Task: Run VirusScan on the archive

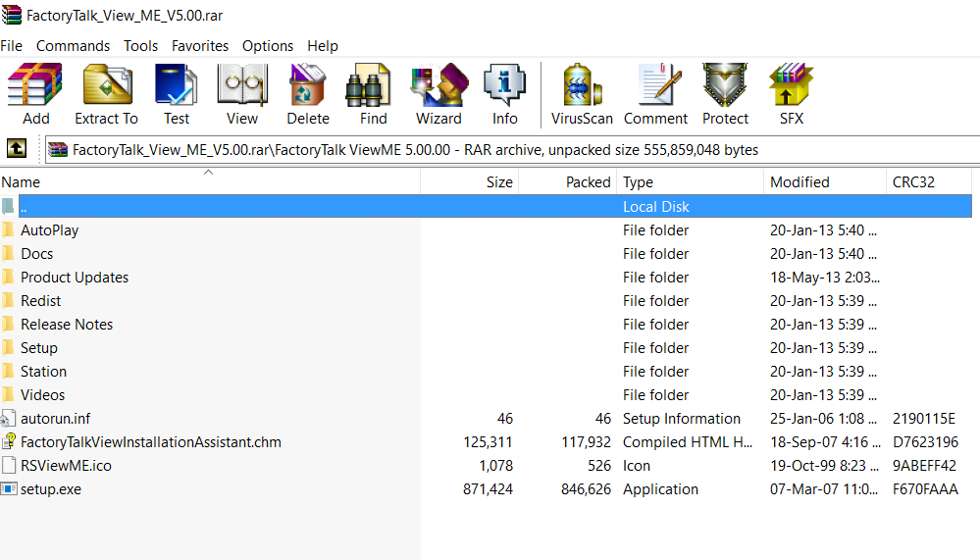Action: tap(582, 83)
